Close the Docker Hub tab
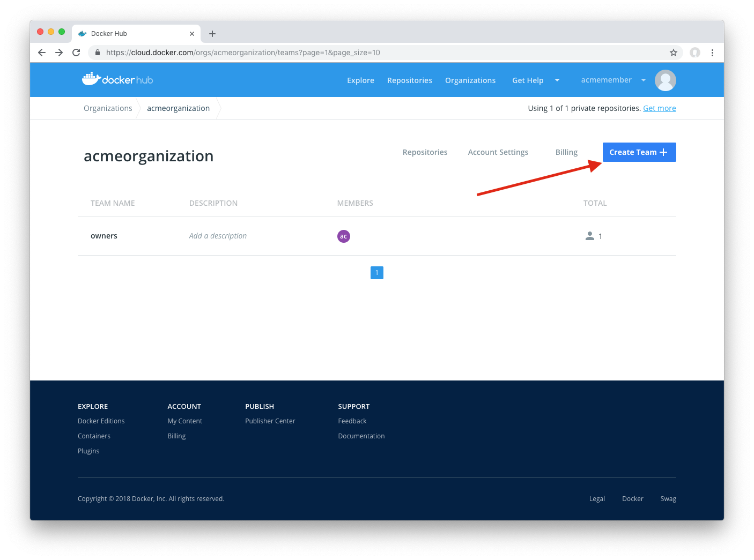This screenshot has height=560, width=754. (192, 34)
